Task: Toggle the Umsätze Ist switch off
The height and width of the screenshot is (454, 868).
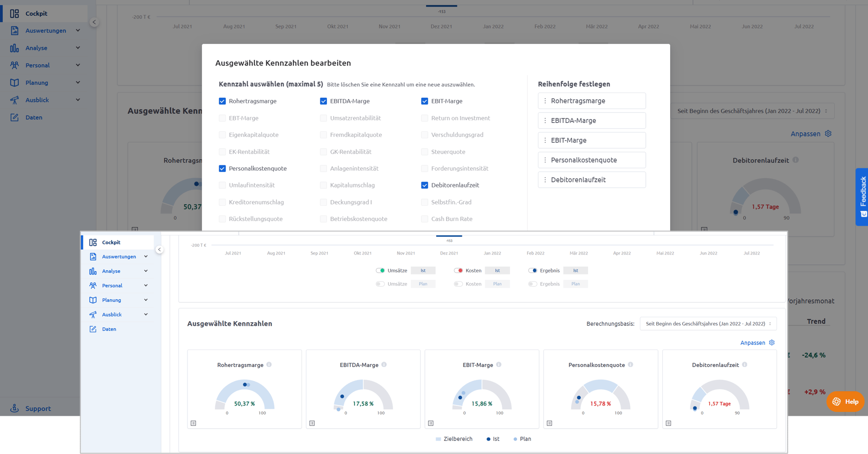Action: click(380, 270)
